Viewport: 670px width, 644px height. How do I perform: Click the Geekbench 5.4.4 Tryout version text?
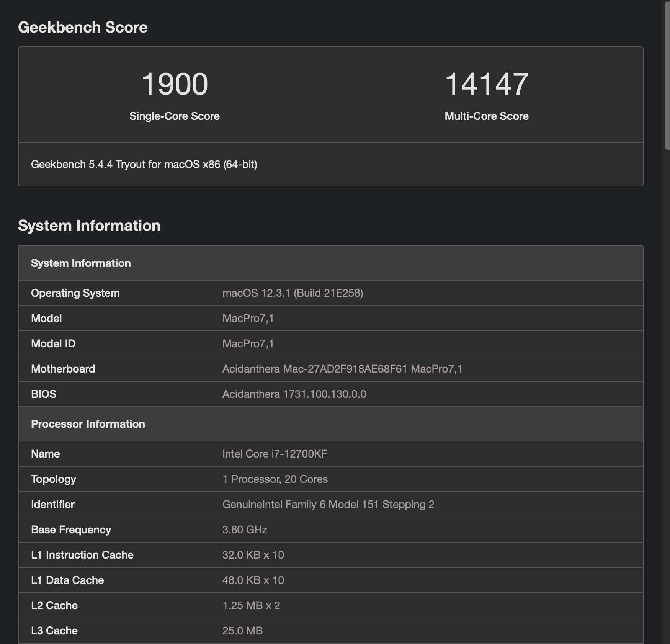[144, 164]
